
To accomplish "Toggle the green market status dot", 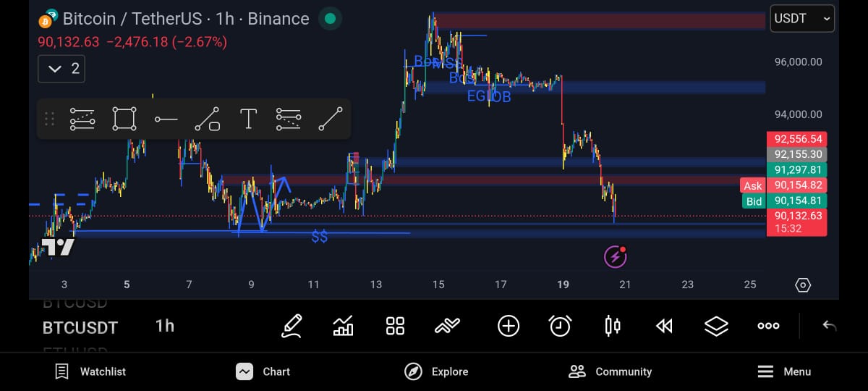I will click(330, 19).
